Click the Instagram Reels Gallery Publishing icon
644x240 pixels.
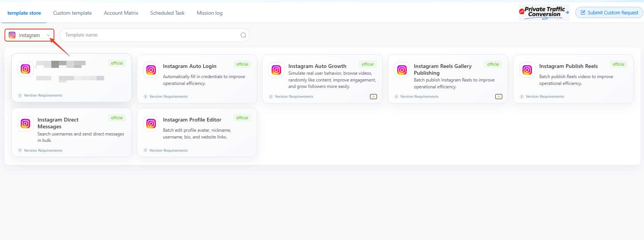[402, 70]
